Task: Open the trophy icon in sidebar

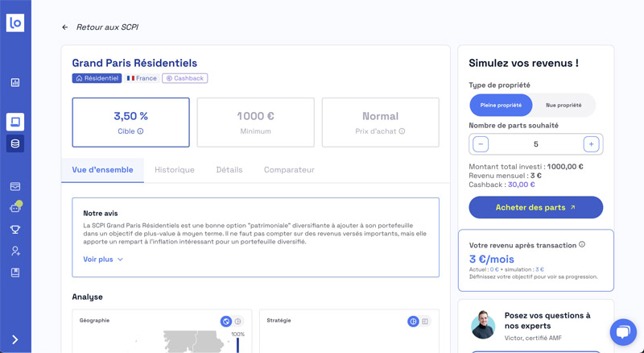Action: tap(15, 230)
